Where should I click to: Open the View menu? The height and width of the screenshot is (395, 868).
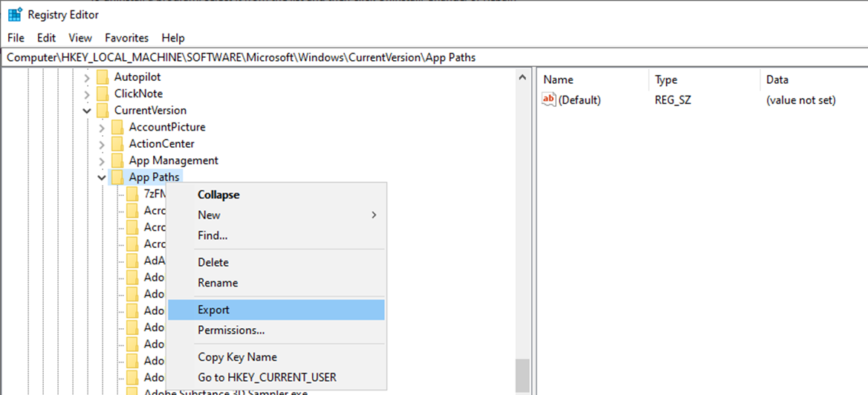[80, 38]
